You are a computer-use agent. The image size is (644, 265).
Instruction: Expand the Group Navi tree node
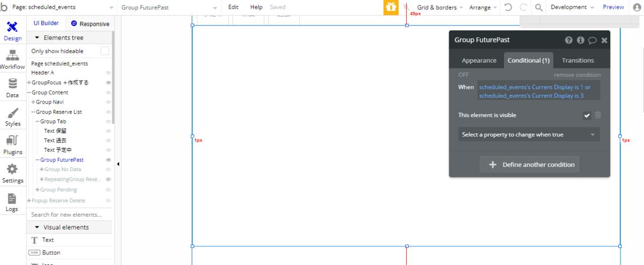pos(33,102)
